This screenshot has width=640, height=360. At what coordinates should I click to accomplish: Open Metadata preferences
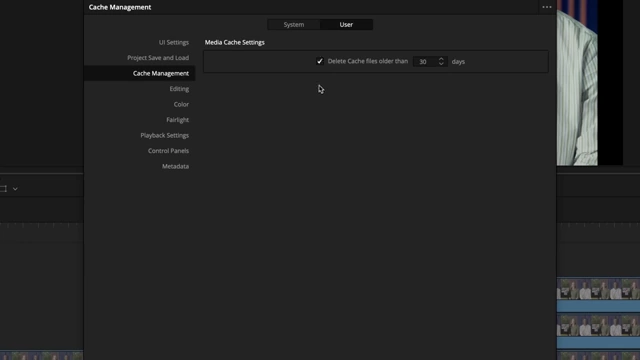[176, 167]
